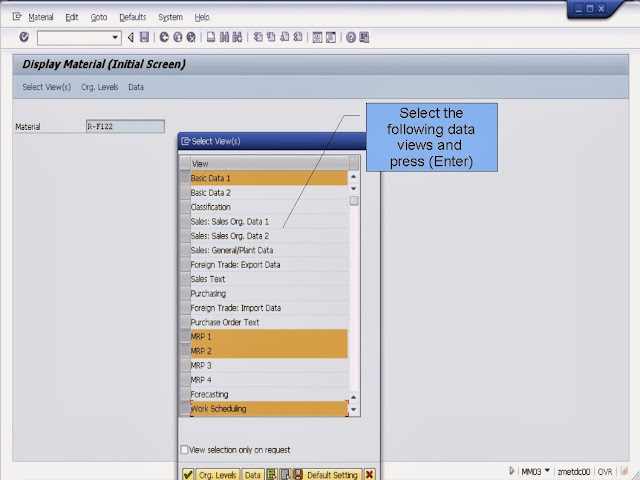Image resolution: width=640 pixels, height=480 pixels.
Task: Open the MM03 status bar dropdown arrow
Action: 547,471
